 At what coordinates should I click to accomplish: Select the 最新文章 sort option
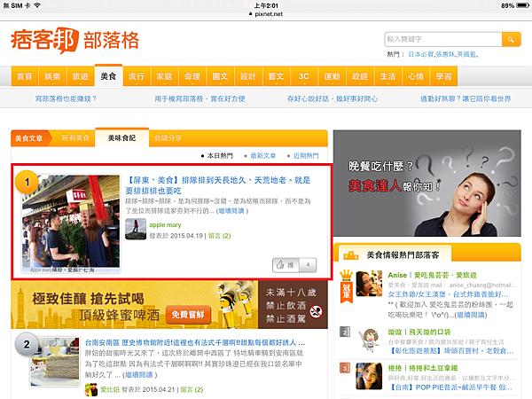click(x=263, y=156)
